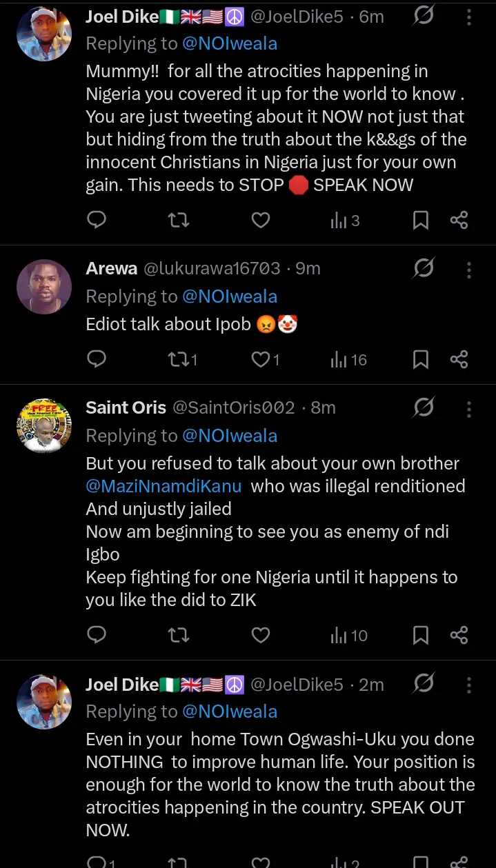Reply to Saint Oris's tweet
Viewport: 496px width, 868px height.
(97, 635)
